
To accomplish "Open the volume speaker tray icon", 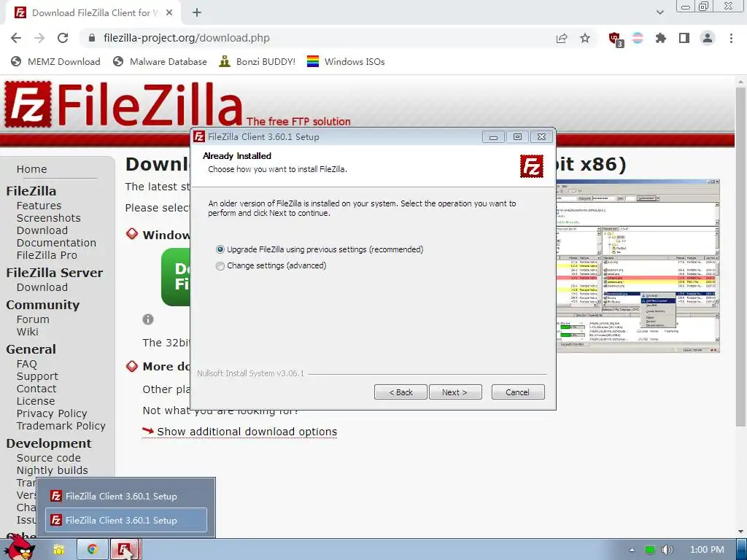I will pos(667,550).
